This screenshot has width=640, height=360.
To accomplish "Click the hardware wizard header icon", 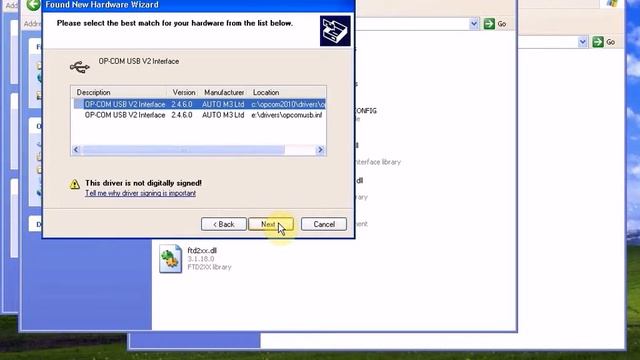I will (x=335, y=31).
